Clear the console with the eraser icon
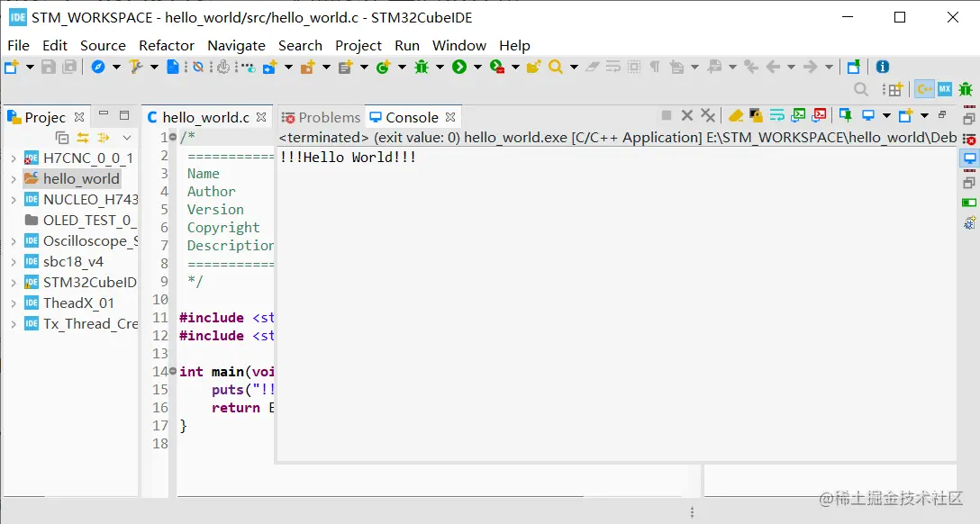Image resolution: width=980 pixels, height=524 pixels. (736, 115)
